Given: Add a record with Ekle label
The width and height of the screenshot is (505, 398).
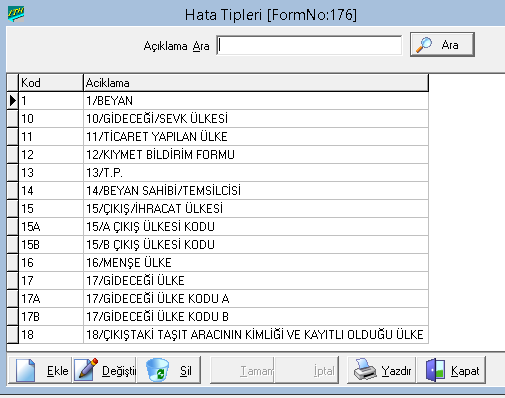Looking at the screenshot, I should pos(57,371).
